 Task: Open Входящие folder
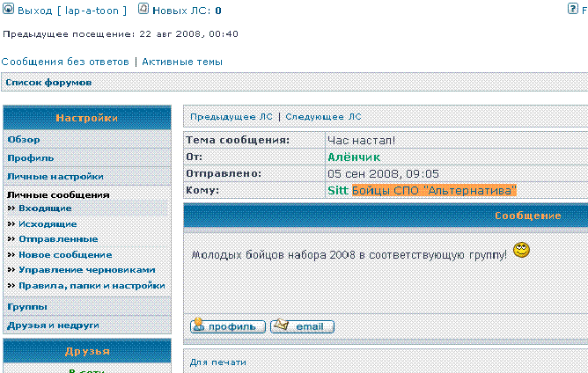45,208
